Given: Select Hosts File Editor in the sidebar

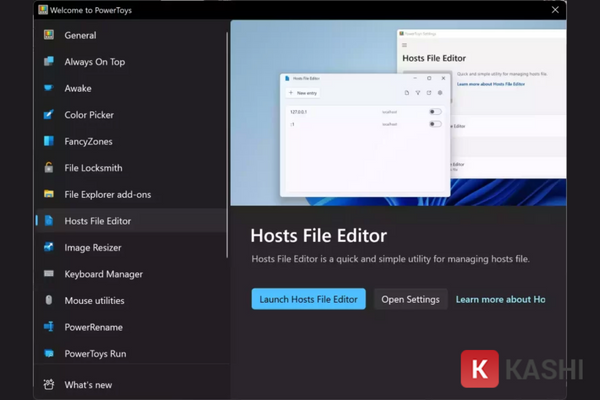Looking at the screenshot, I should click(97, 221).
